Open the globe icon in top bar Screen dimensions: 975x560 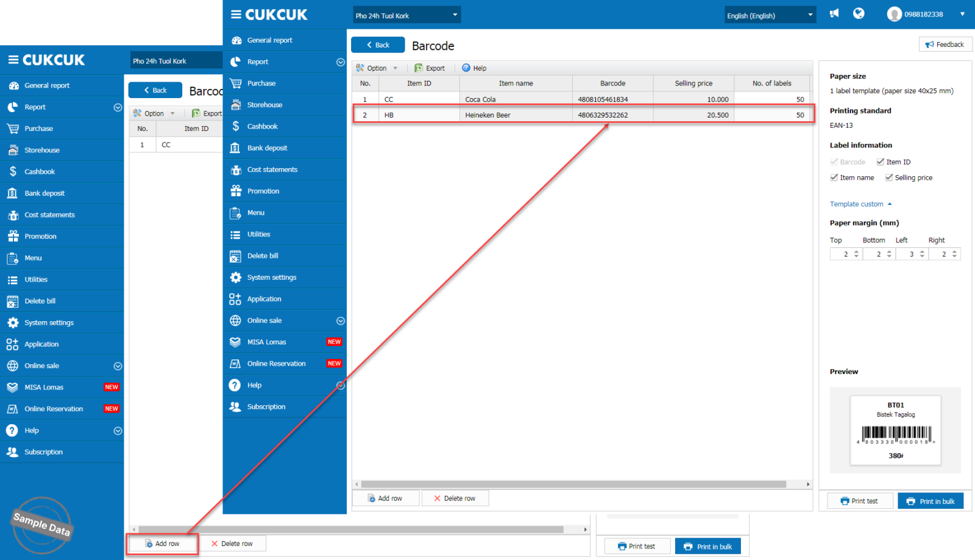coord(859,13)
